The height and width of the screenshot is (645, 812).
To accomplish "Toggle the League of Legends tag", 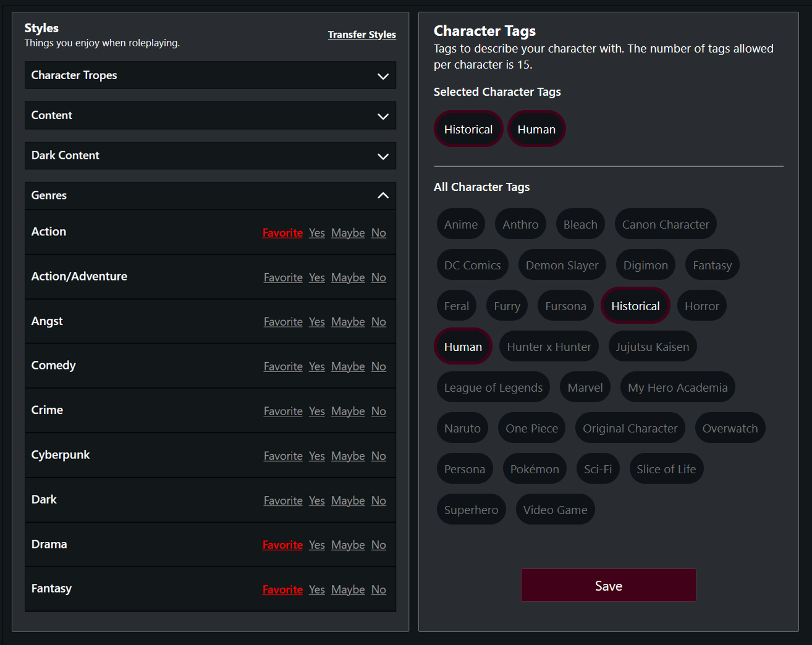I will click(x=493, y=387).
